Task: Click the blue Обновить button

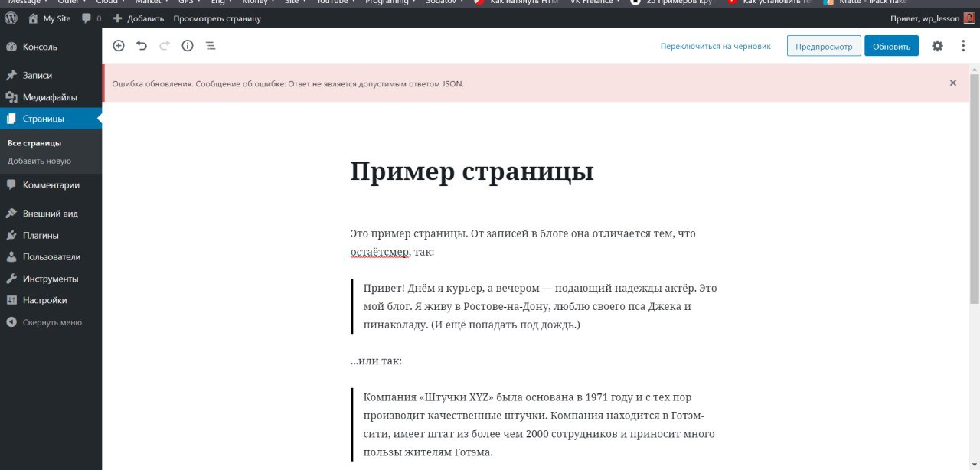Action: [891, 46]
